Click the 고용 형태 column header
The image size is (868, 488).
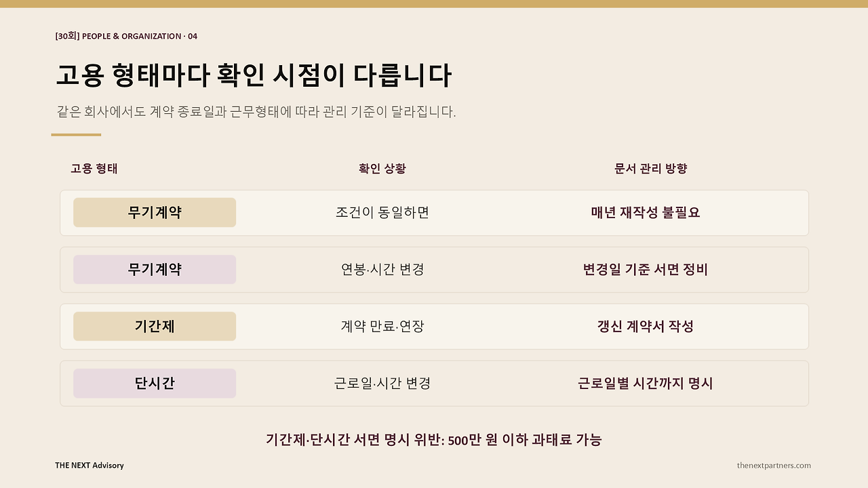tap(94, 169)
